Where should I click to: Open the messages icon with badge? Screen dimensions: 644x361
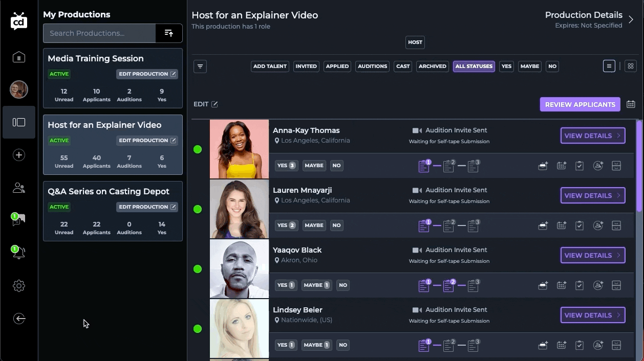pos(18,220)
